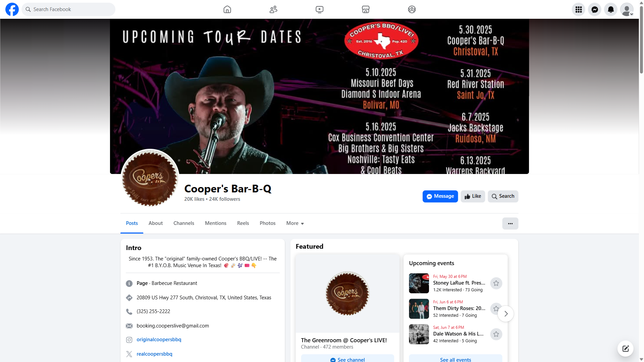Open the originalcoopersbbq Instagram link
This screenshot has width=644, height=362.
(x=159, y=340)
